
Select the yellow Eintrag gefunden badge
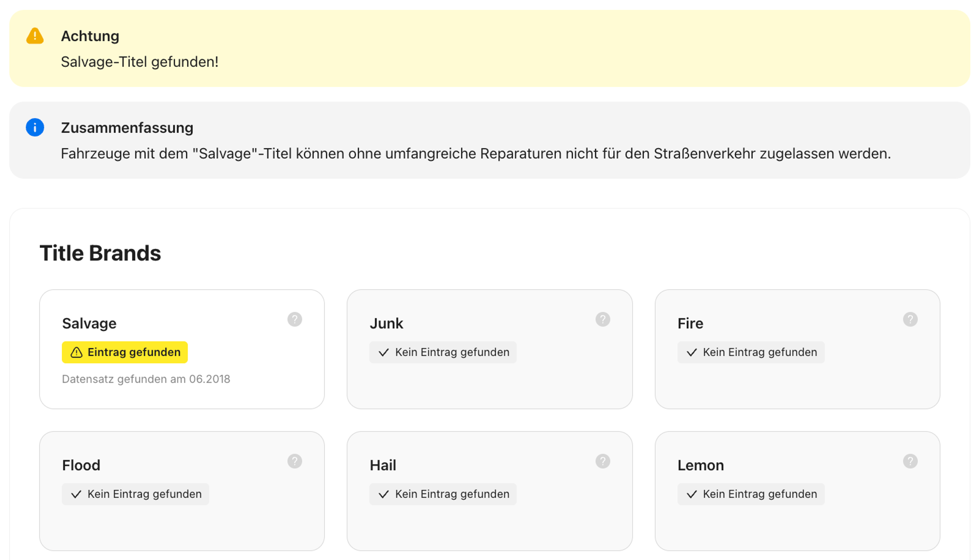coord(125,352)
